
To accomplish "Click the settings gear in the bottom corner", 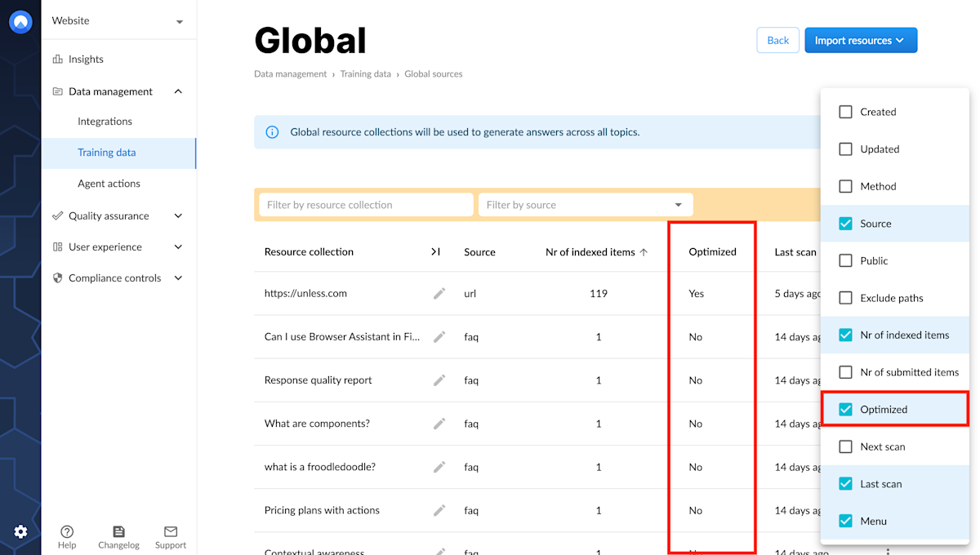I will coord(20,531).
